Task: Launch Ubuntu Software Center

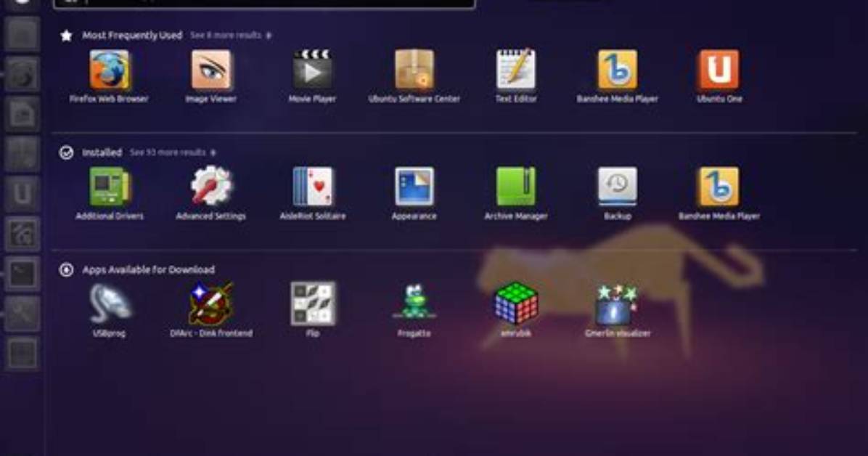Action: click(x=414, y=70)
